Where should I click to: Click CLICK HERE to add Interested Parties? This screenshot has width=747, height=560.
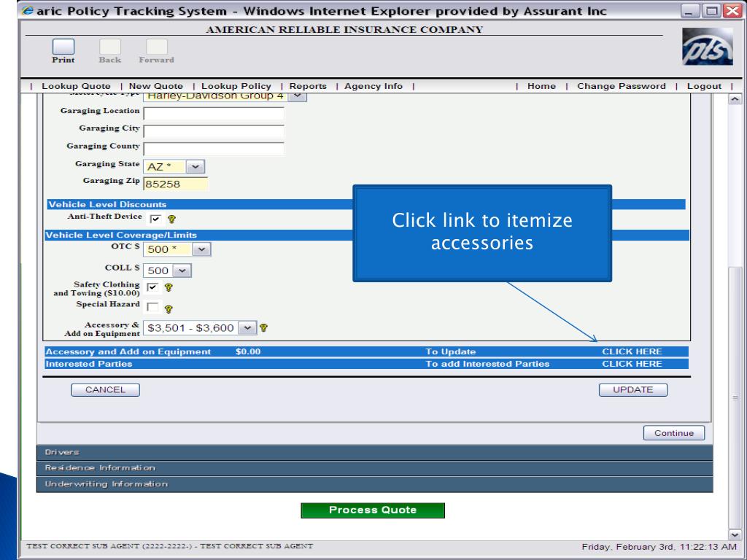pos(632,364)
